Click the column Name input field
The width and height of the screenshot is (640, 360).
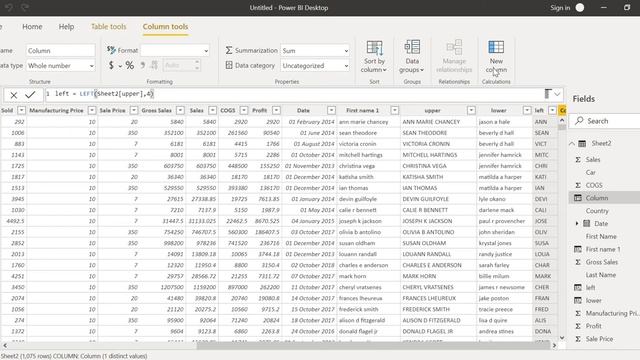[60, 51]
